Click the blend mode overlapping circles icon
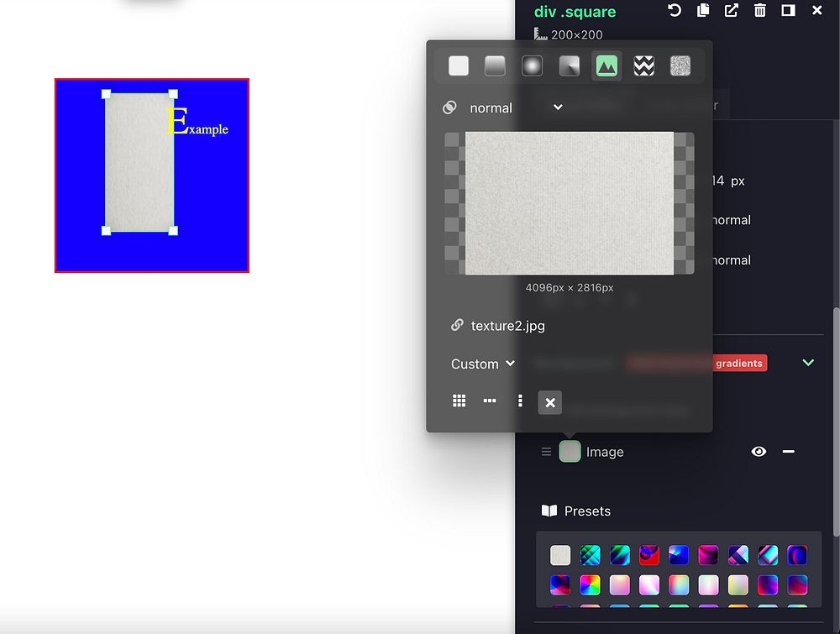This screenshot has height=634, width=840. (449, 107)
